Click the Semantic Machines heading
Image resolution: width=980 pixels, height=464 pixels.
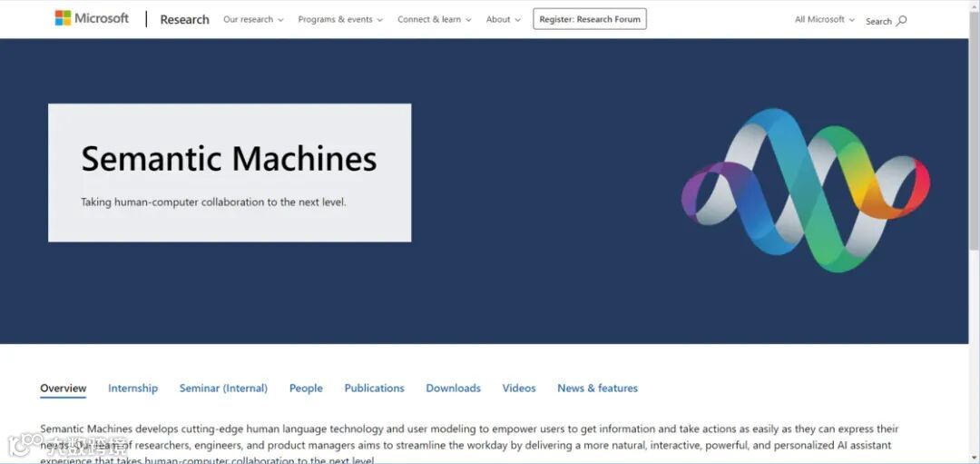pos(229,159)
